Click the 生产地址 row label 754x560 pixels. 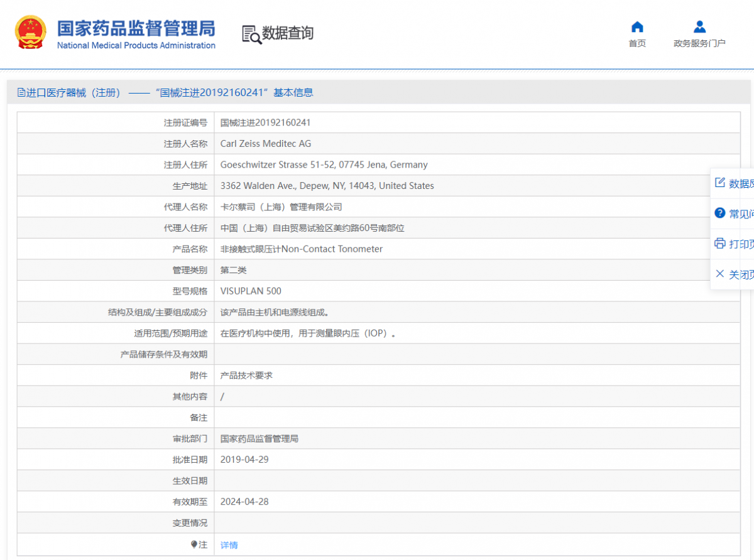[x=190, y=186]
